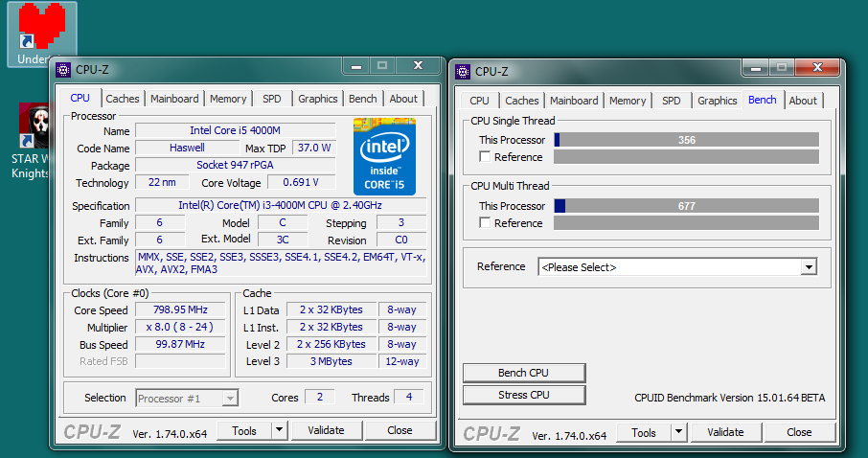Click the Ext. Model value 3C
Image resolution: width=868 pixels, height=458 pixels.
tap(283, 240)
